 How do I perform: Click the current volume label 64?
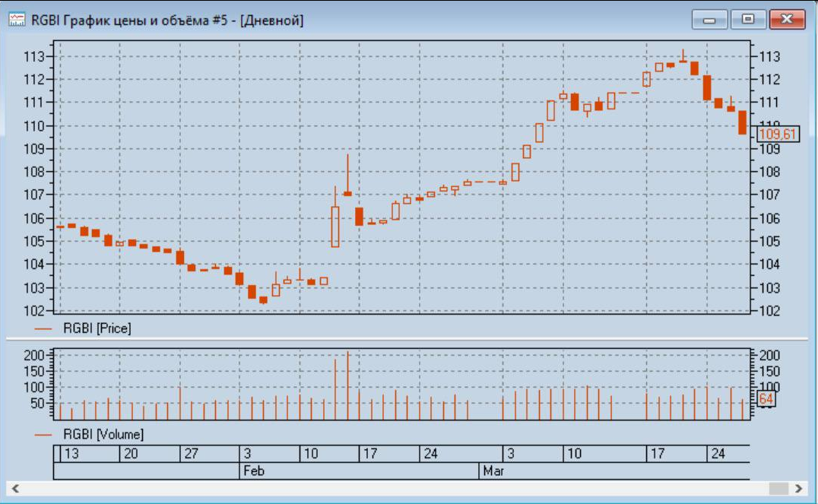[766, 399]
